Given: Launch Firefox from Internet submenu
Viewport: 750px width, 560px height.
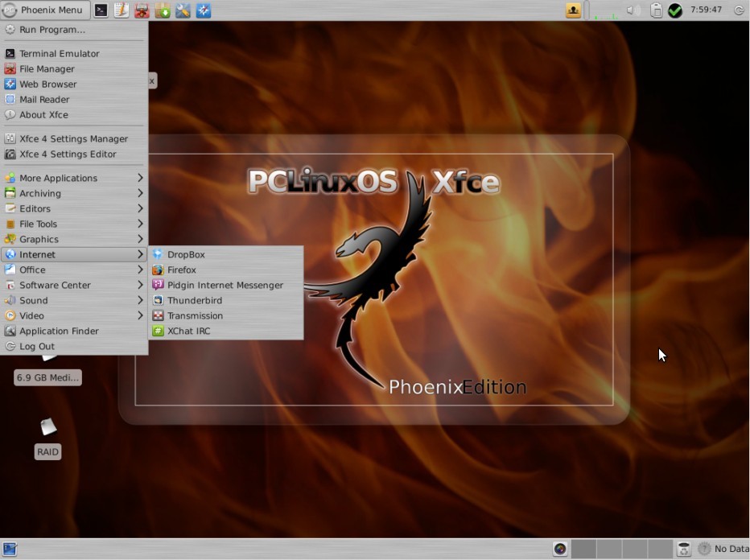Looking at the screenshot, I should [x=226, y=270].
